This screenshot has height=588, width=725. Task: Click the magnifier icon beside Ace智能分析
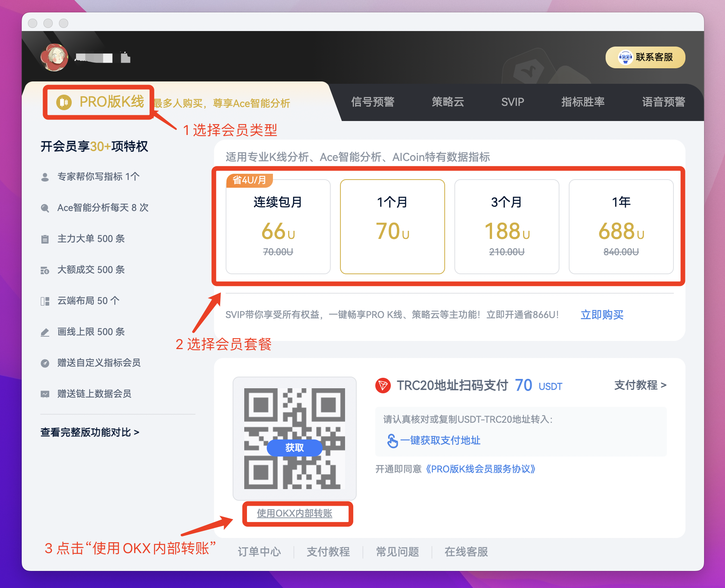tap(45, 208)
